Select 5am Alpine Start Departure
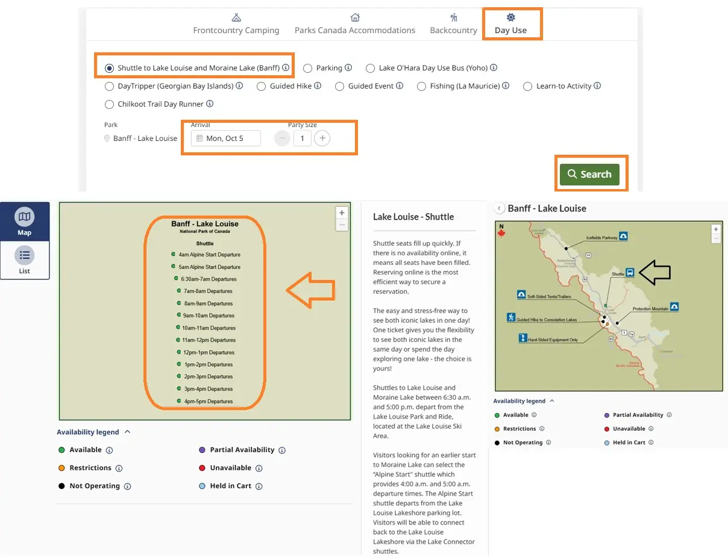This screenshot has height=560, width=728. (206, 267)
